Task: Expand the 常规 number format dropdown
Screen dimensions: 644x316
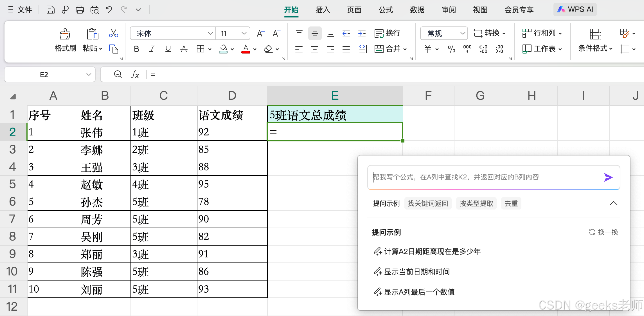Action: click(462, 34)
